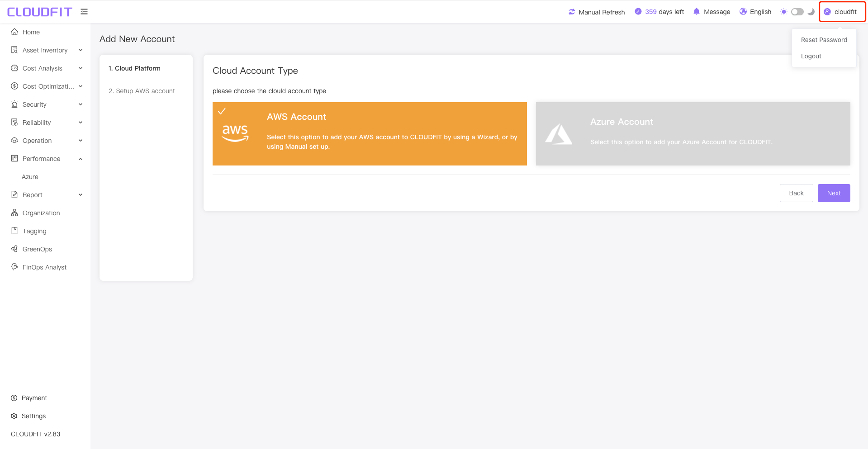
Task: Toggle the light/dark theme switch
Action: coord(797,12)
